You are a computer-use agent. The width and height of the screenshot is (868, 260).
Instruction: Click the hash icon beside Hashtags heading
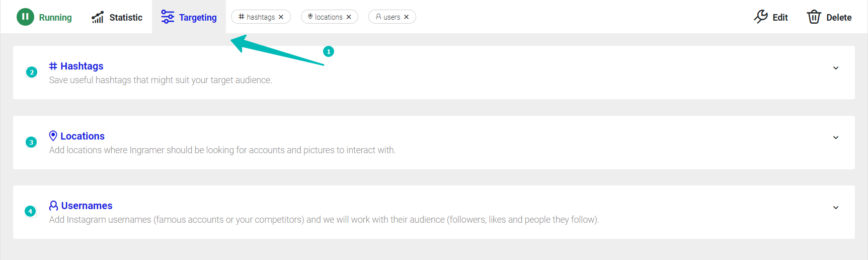[x=53, y=66]
